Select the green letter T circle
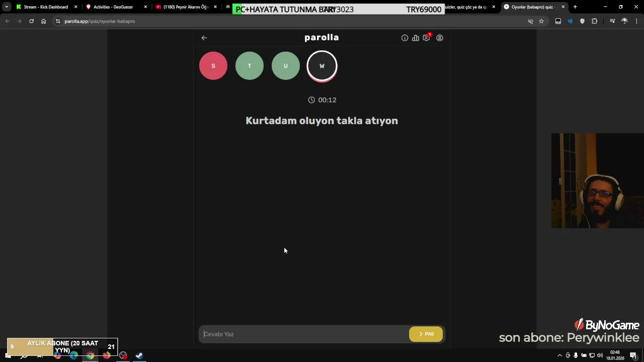 click(x=250, y=66)
